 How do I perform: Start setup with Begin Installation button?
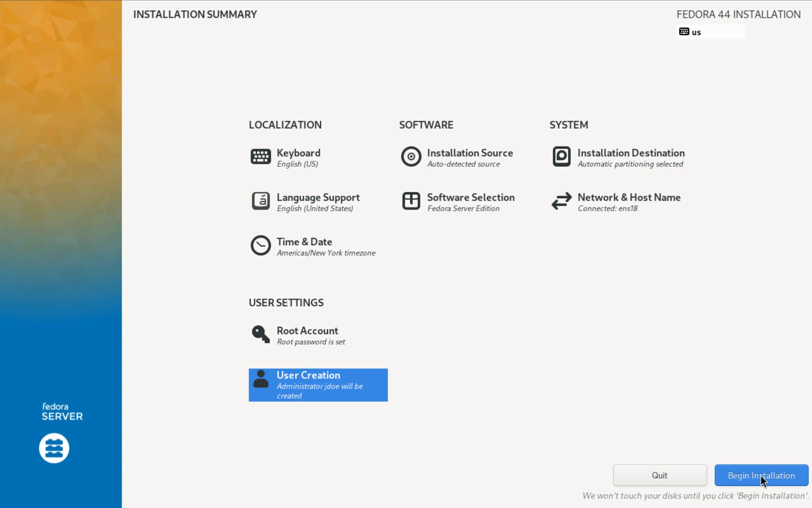(761, 475)
